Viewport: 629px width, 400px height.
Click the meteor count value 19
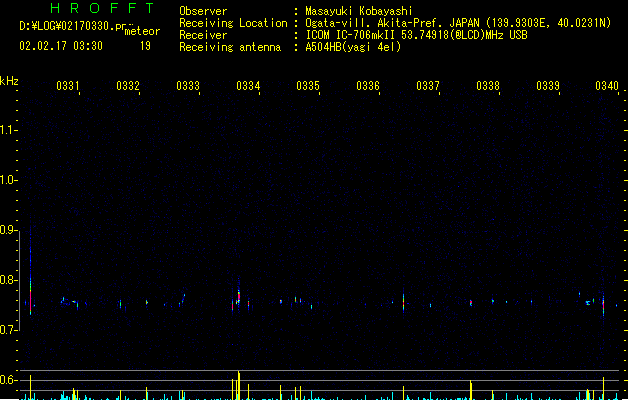145,46
